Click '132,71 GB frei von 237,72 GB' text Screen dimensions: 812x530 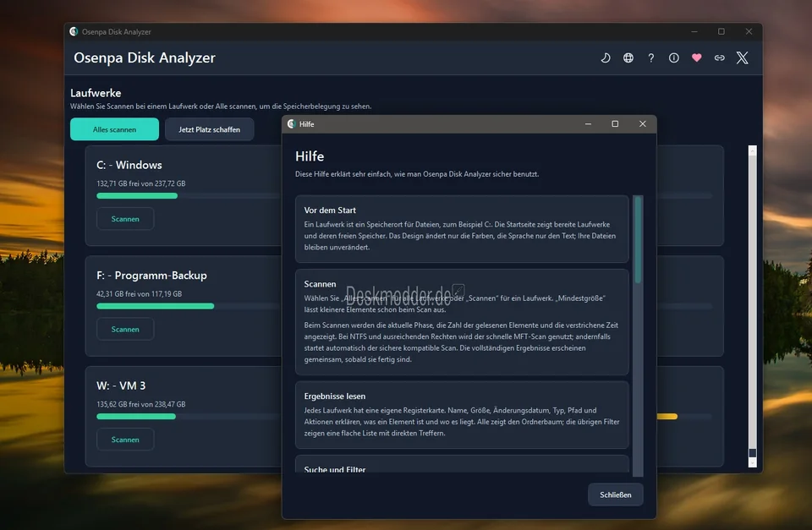(x=141, y=183)
